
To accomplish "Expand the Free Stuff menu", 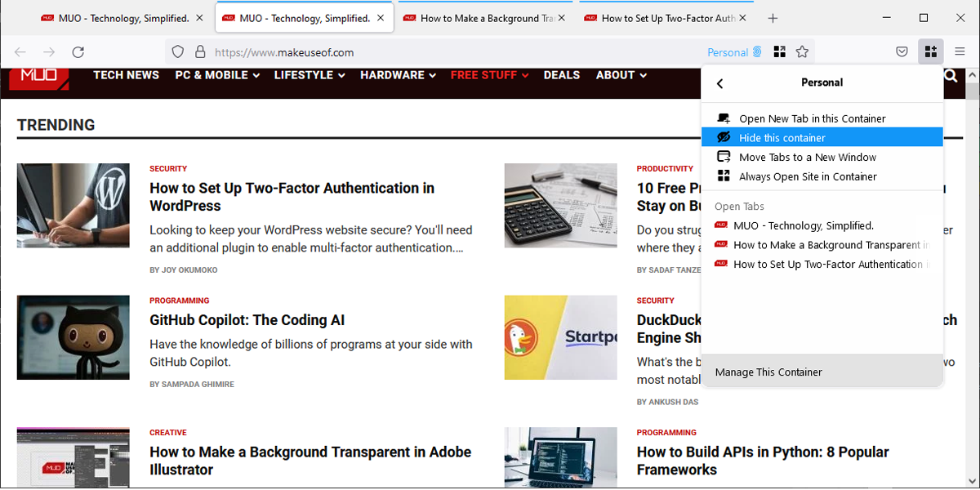I will [x=490, y=75].
